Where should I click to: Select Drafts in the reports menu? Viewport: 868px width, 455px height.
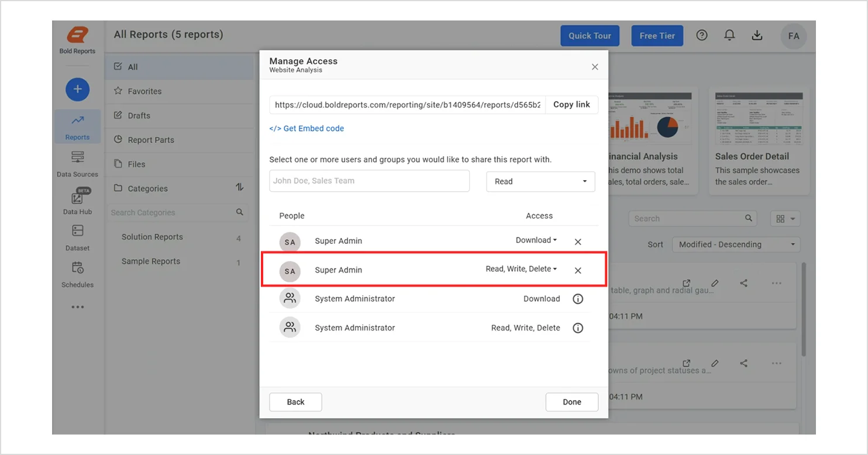[x=179, y=115]
